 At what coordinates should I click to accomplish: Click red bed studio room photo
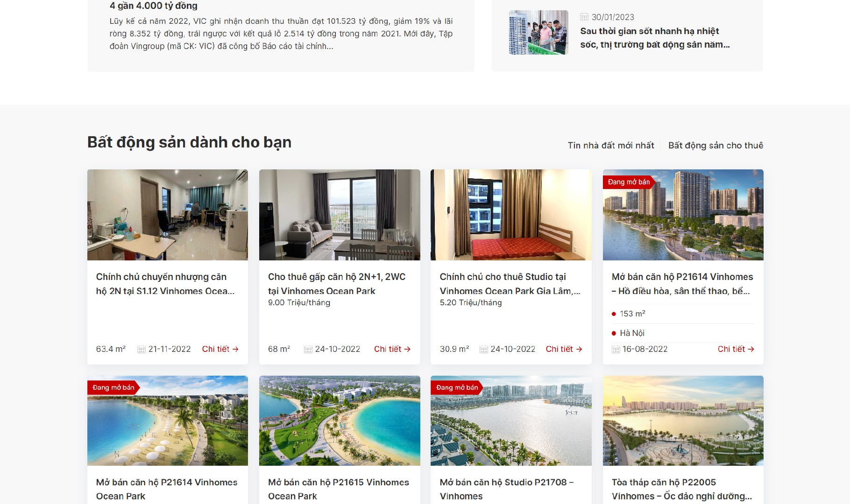pyautogui.click(x=511, y=215)
